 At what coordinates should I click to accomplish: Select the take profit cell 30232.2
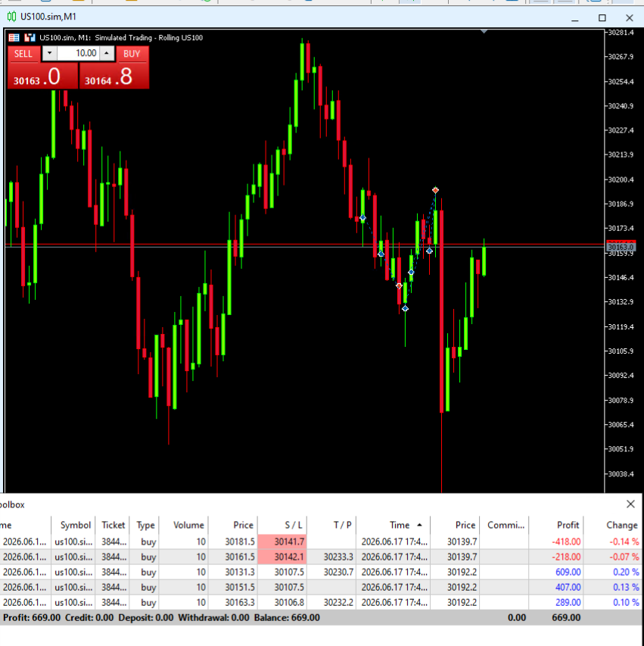coord(331,602)
